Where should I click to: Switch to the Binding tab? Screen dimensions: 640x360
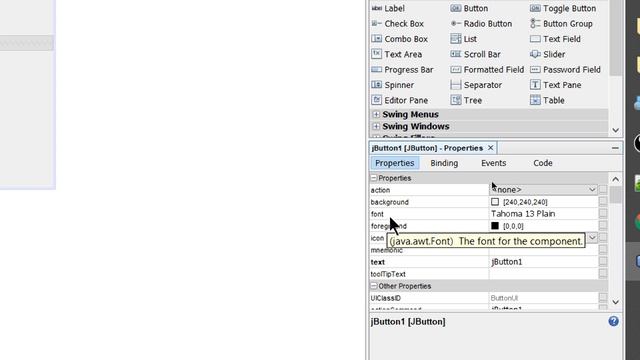444,163
